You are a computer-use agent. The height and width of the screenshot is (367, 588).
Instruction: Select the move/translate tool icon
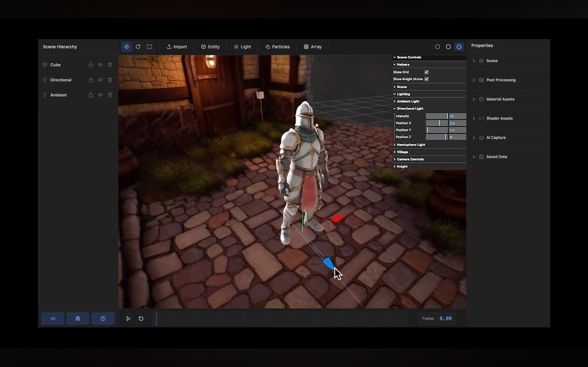(x=127, y=47)
